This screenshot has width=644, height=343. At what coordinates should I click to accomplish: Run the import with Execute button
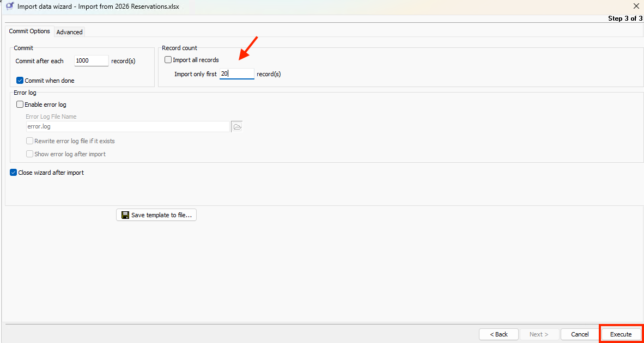pos(621,334)
